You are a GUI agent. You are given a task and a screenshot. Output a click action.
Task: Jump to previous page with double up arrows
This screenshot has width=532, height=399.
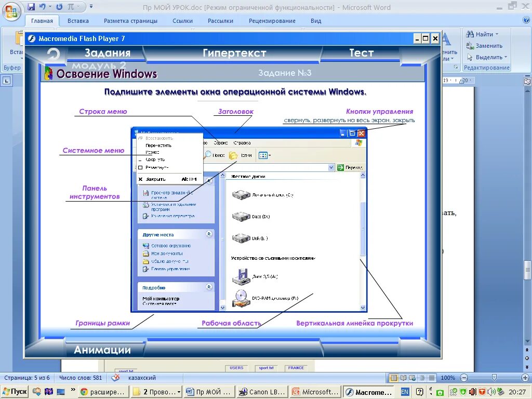coord(527,350)
